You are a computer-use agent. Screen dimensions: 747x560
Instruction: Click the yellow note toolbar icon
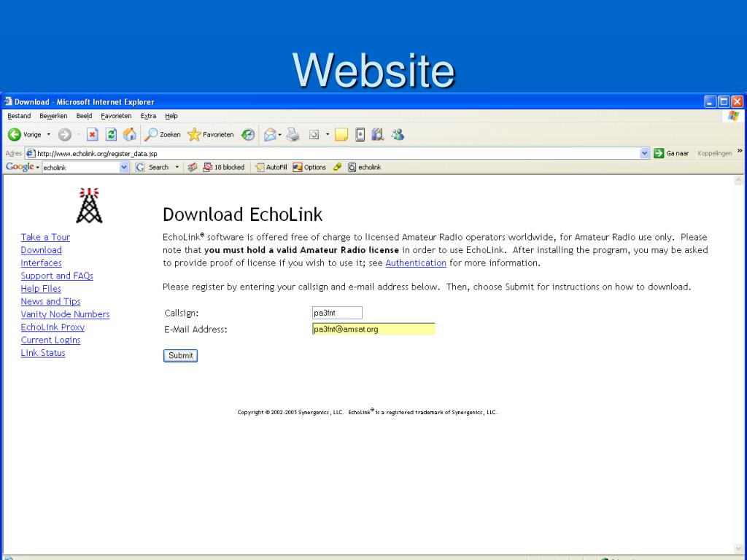pos(341,135)
